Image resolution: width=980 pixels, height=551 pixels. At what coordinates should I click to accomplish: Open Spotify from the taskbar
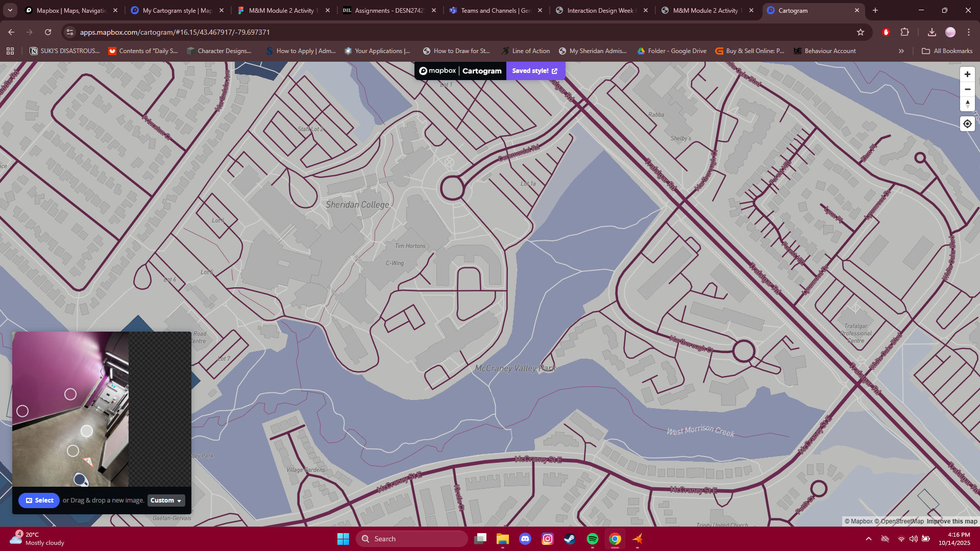[x=592, y=539]
